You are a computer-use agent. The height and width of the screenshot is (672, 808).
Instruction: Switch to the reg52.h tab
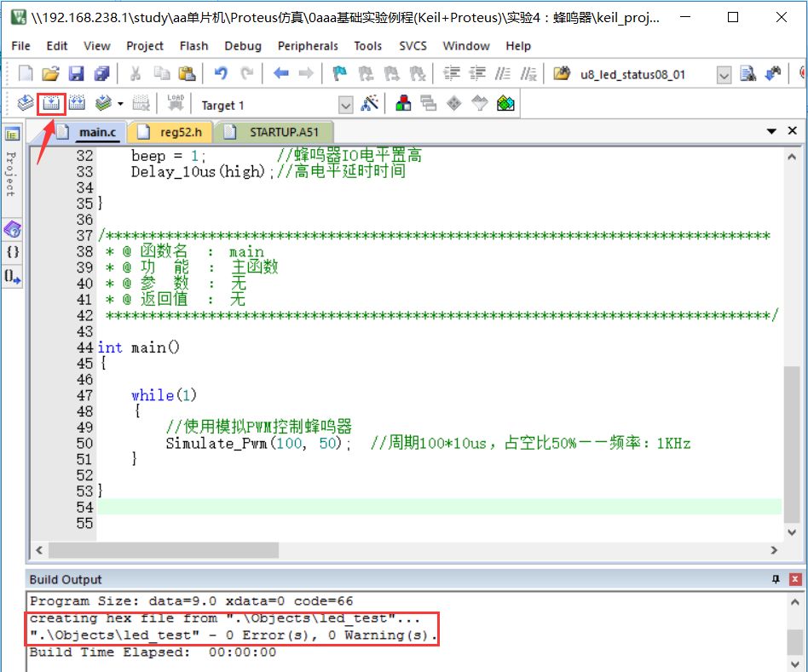tap(170, 132)
